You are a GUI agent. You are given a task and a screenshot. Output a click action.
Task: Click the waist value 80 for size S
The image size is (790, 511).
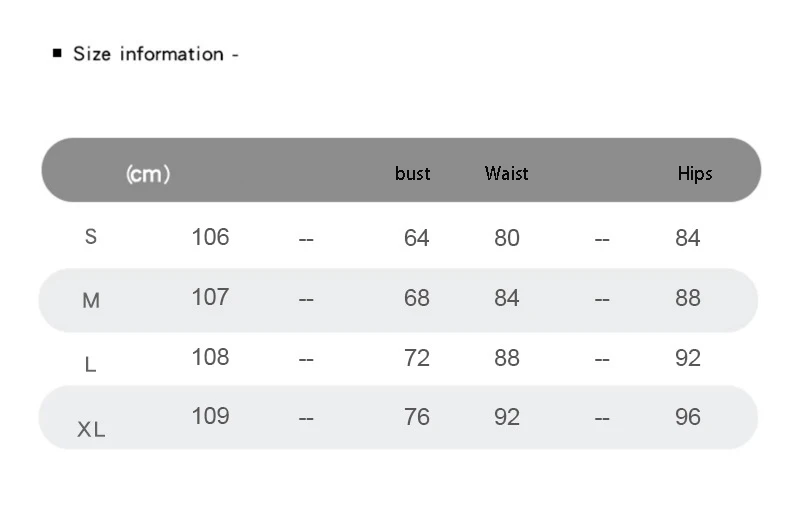coord(507,238)
